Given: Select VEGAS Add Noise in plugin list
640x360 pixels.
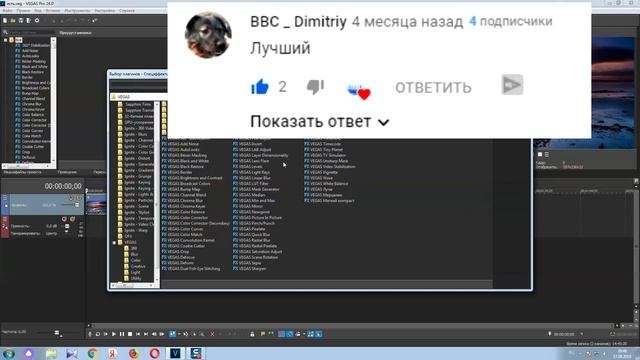Looking at the screenshot, I should (x=181, y=144).
